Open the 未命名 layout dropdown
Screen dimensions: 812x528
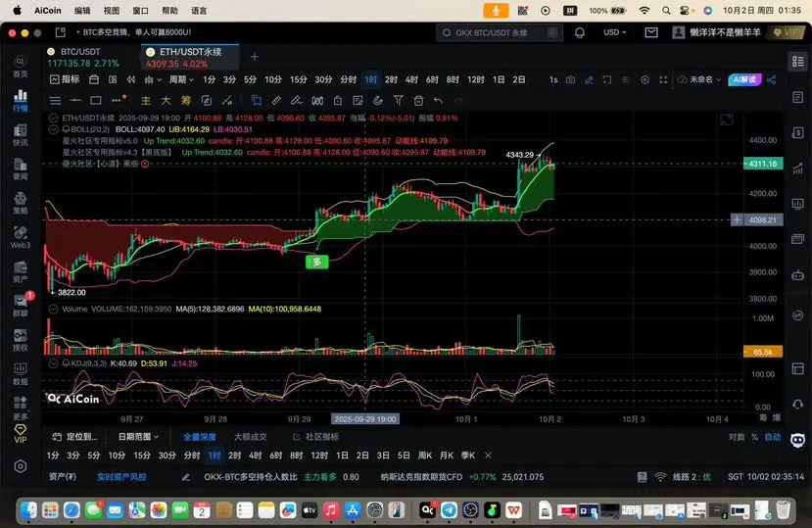pyautogui.click(x=699, y=79)
